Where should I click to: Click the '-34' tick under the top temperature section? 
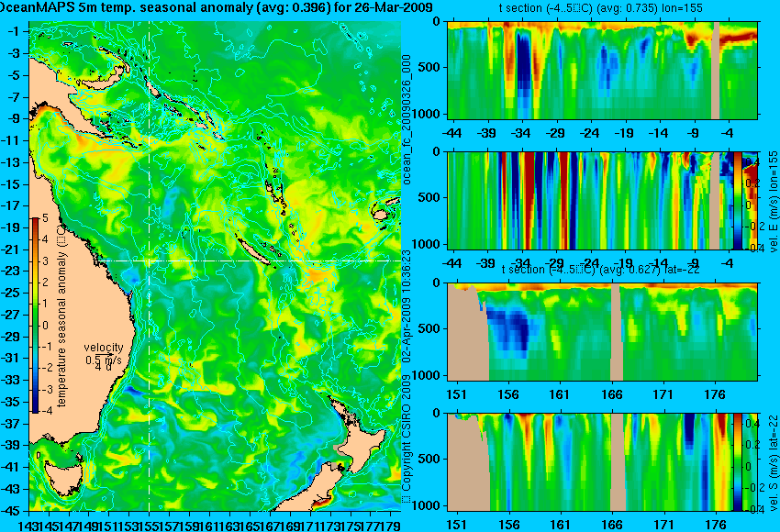pos(521,133)
